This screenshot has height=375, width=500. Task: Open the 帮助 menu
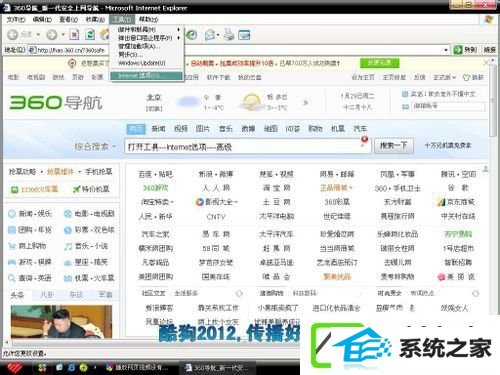(x=149, y=19)
